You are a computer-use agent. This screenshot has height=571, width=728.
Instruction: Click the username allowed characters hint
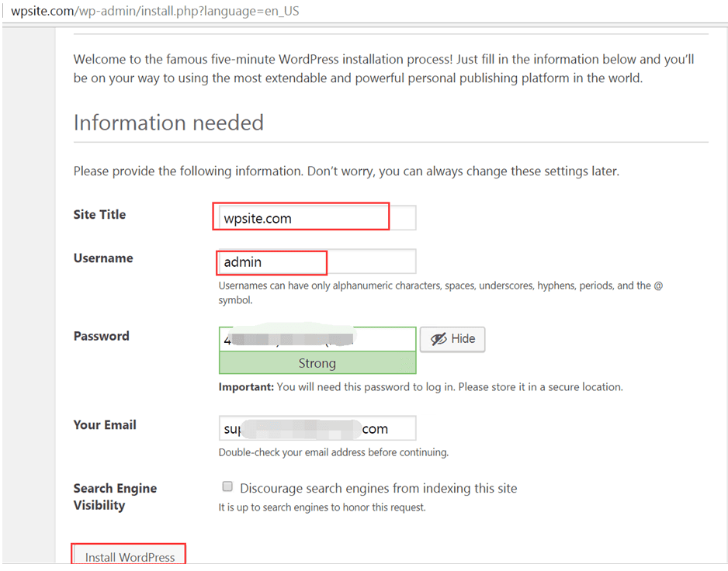(441, 292)
